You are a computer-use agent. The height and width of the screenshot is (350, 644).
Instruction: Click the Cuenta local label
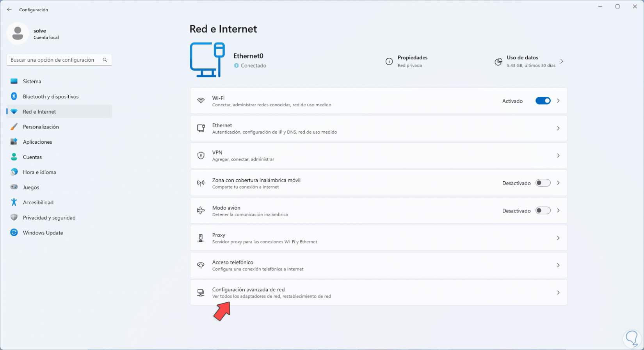46,37
